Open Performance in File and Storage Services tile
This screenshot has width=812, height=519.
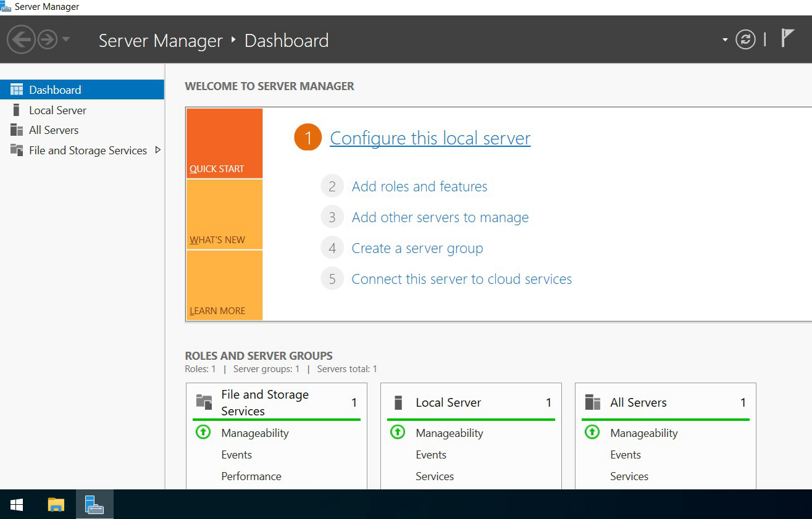[x=251, y=476]
